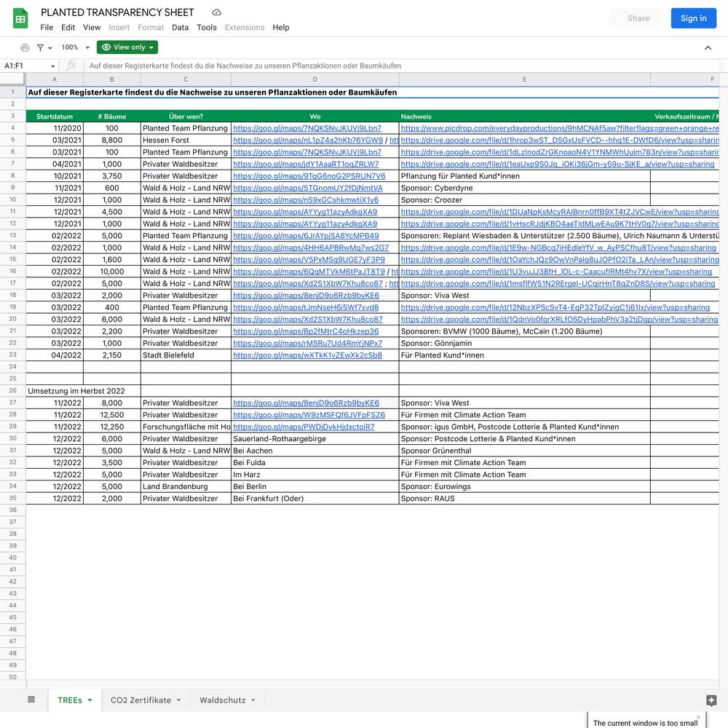Viewport: 728px width, 728px height.
Task: Click the '# Bäume' header cell
Action: click(x=112, y=116)
